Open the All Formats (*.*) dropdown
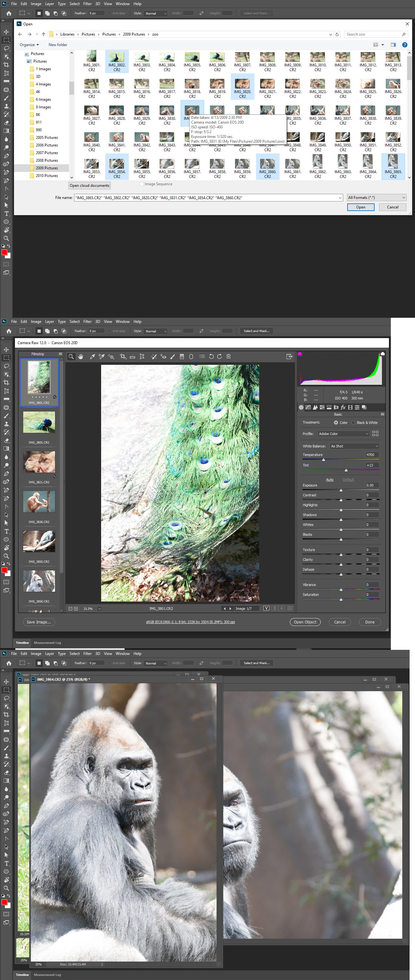 [x=376, y=198]
